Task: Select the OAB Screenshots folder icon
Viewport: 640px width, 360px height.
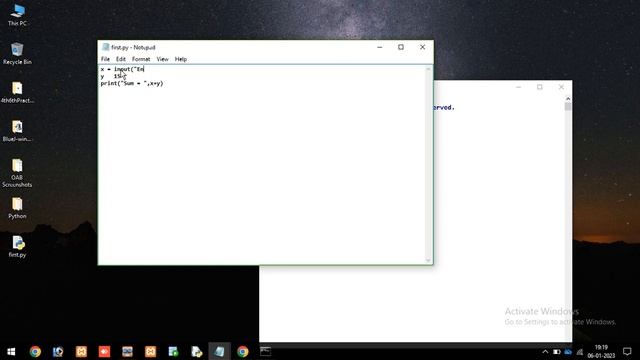Action: tap(17, 173)
